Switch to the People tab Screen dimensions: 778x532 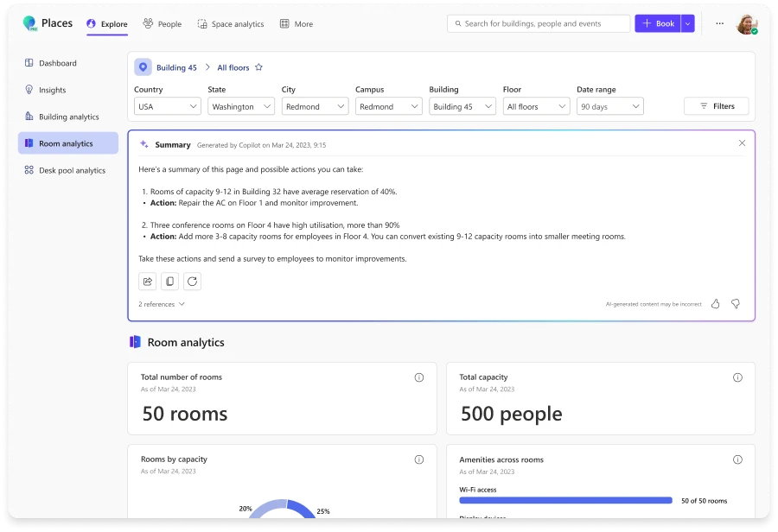162,24
